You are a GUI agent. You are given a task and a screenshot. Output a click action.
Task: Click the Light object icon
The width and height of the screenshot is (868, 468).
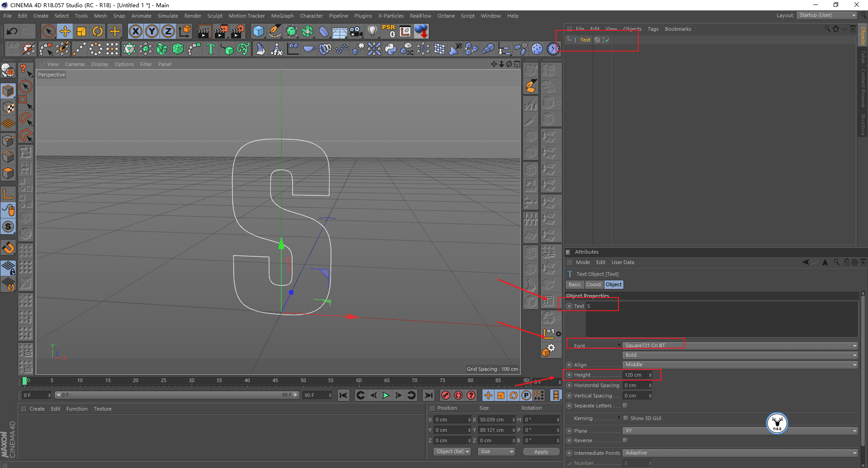(372, 31)
